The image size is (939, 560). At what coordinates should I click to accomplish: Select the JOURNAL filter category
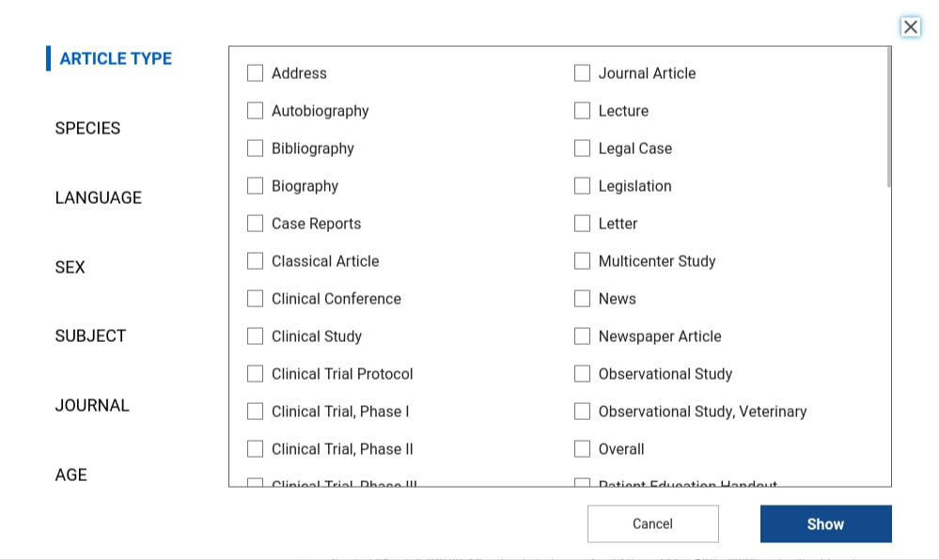click(x=92, y=406)
